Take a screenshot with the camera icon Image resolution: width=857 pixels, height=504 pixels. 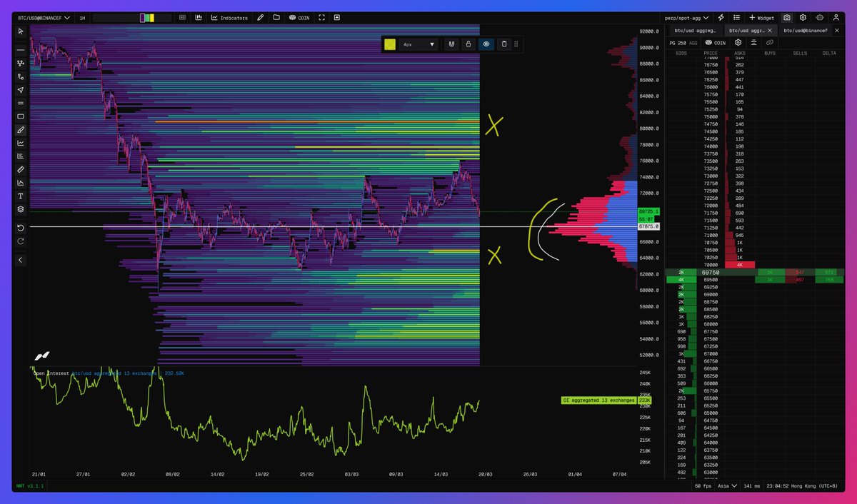[x=787, y=17]
